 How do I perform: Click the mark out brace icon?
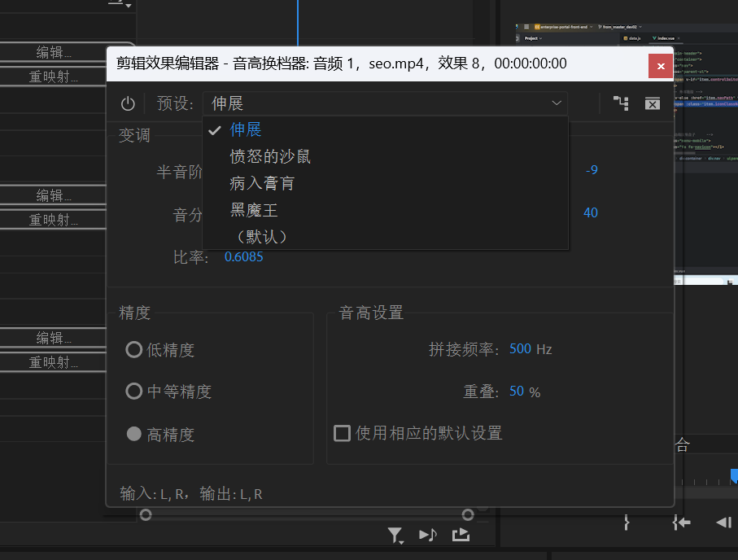pos(627,523)
